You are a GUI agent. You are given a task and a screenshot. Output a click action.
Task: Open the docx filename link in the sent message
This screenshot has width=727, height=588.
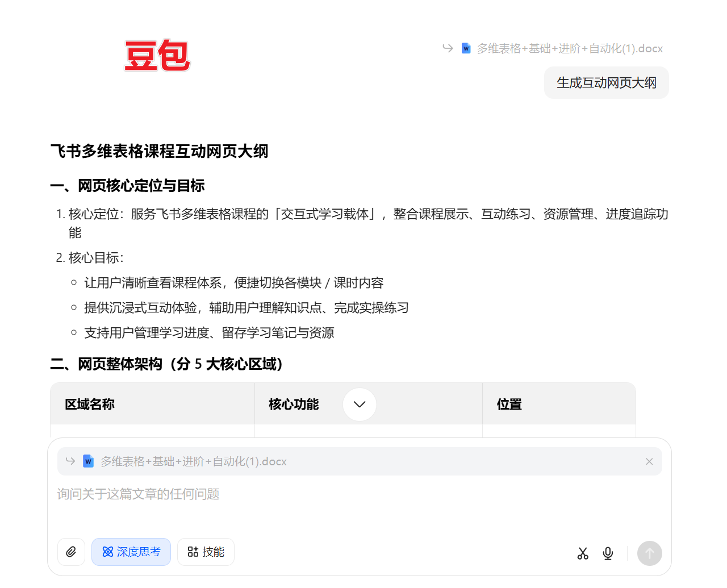(570, 48)
